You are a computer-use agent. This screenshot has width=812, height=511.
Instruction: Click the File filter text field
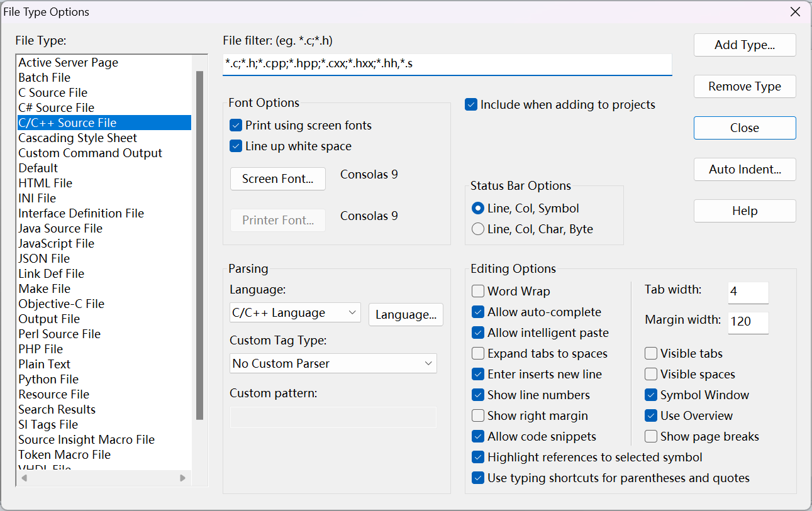[x=447, y=64]
